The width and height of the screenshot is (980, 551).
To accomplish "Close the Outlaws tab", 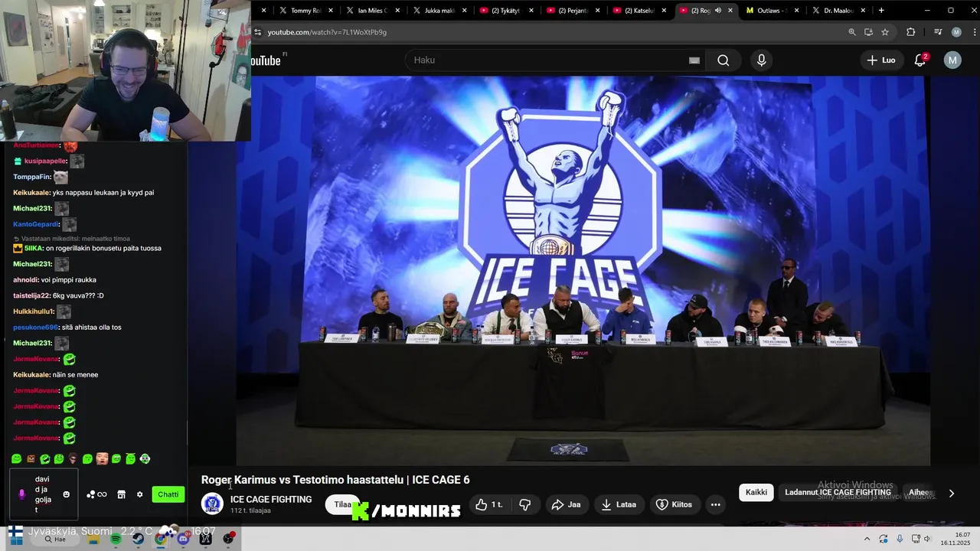I will pos(797,11).
